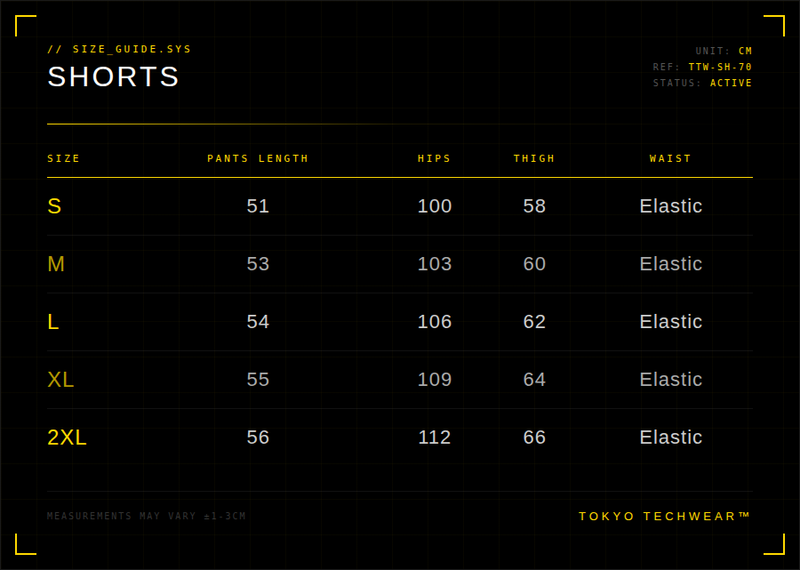Select the size L row label
Screen dimensions: 800x570
[53, 322]
